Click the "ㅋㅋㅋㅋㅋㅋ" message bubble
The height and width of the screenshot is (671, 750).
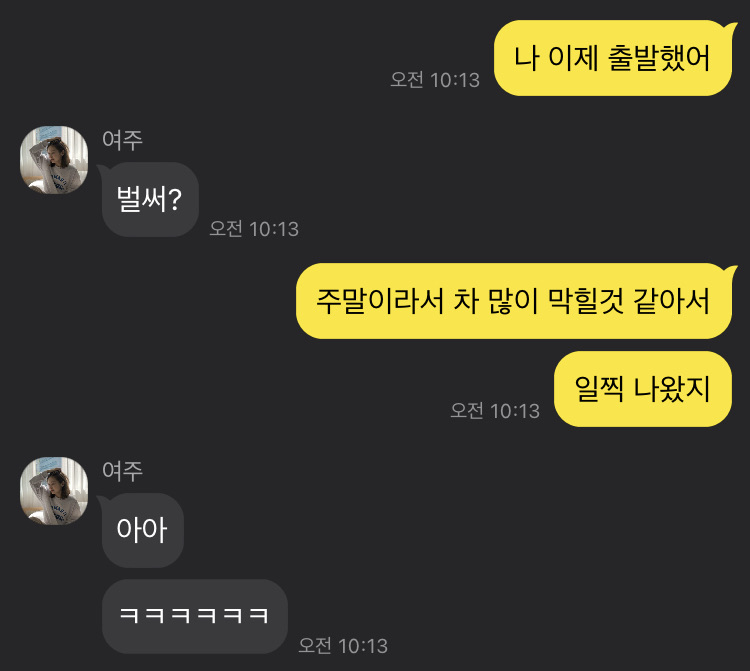[195, 616]
